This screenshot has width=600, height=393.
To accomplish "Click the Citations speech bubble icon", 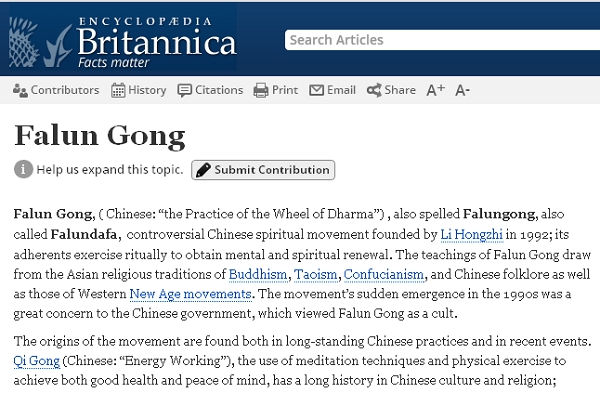I will pos(184,91).
